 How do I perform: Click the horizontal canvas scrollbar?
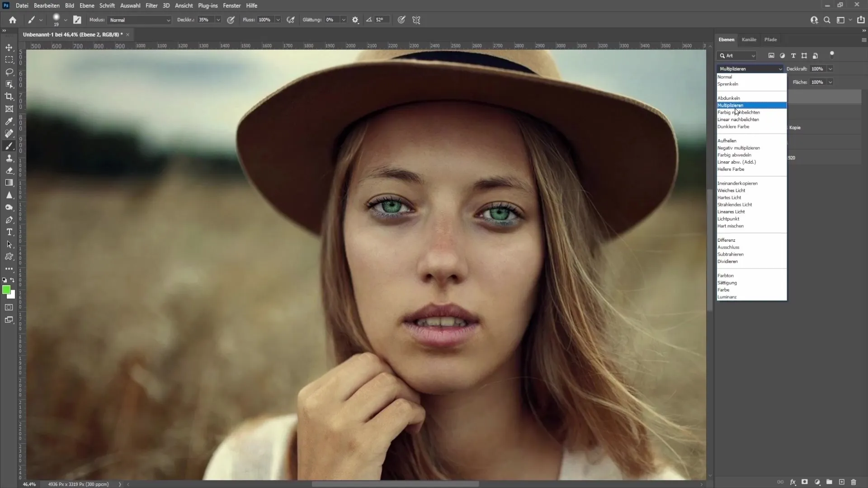pyautogui.click(x=396, y=484)
